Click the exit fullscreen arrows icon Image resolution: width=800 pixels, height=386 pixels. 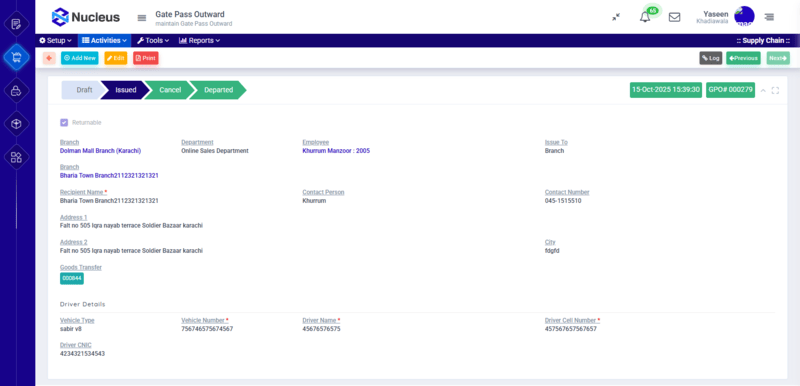[x=616, y=17]
